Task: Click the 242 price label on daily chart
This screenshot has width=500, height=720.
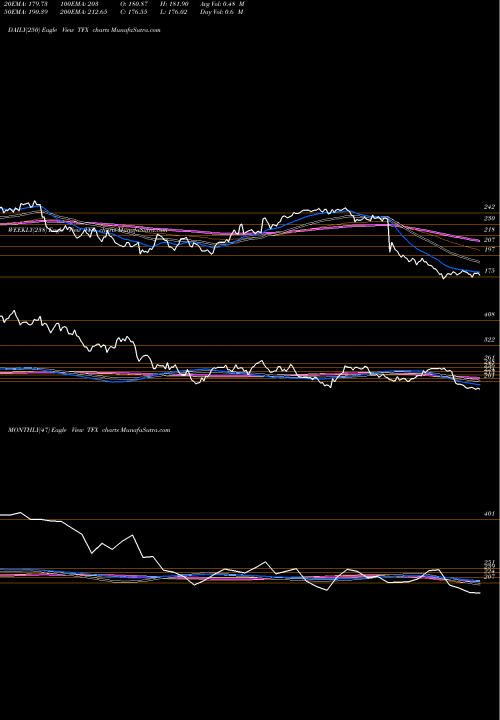Action: [x=489, y=207]
